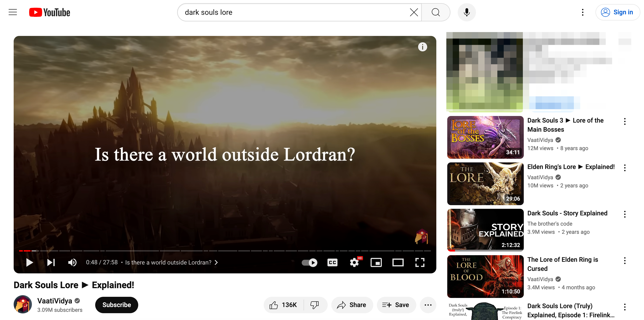Open more actions ellipsis beside Save
Screen dimensions: 644x320
pyautogui.click(x=428, y=305)
